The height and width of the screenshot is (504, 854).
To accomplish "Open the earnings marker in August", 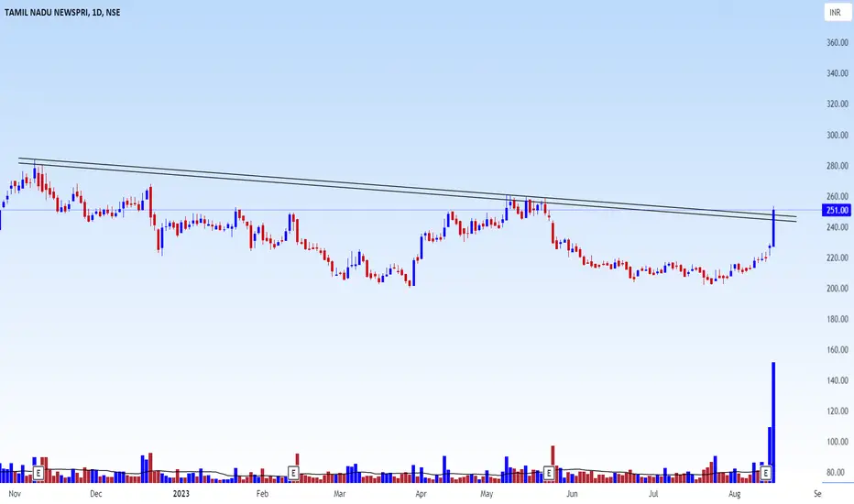I will point(766,473).
